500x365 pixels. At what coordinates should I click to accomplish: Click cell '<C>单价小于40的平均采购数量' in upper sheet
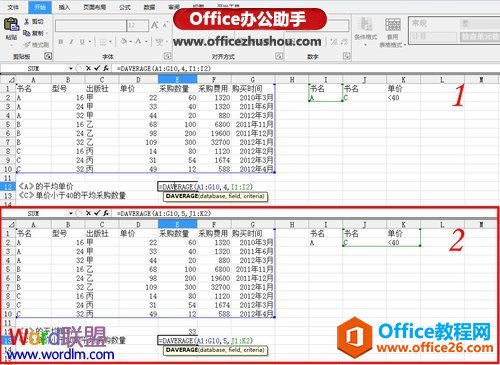72,195
